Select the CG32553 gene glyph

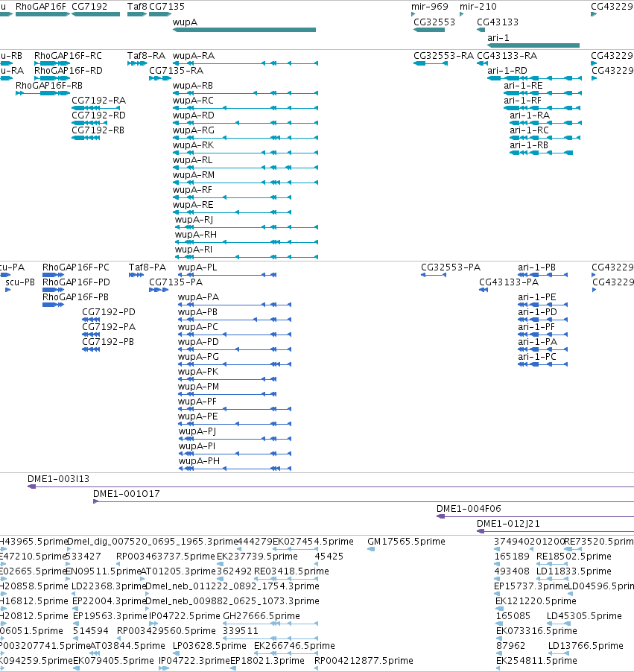428,30
